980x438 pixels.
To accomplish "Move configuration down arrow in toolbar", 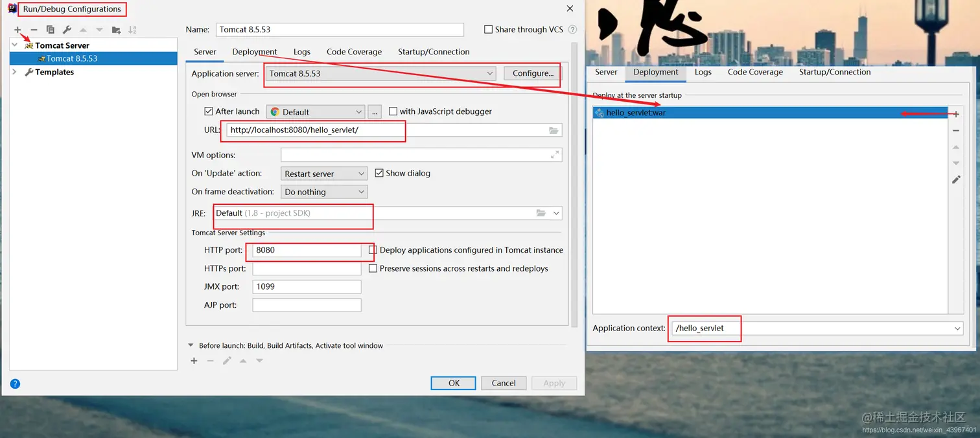I will pos(99,30).
